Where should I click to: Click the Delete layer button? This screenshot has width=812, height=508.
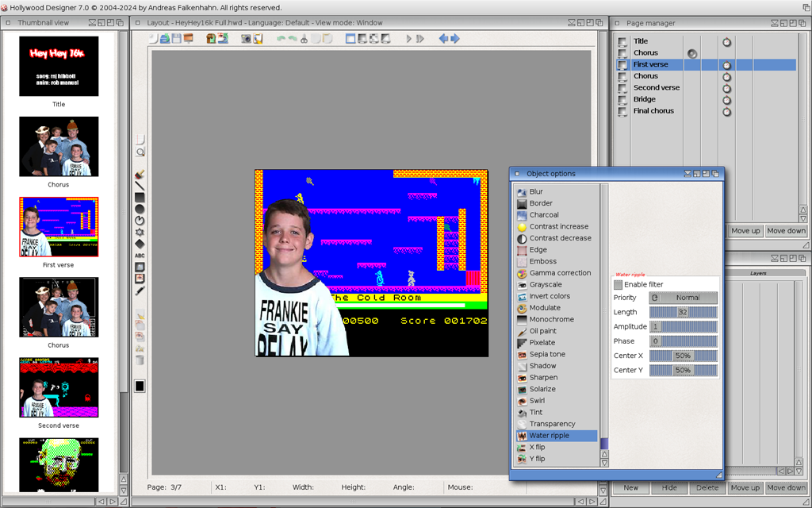707,488
